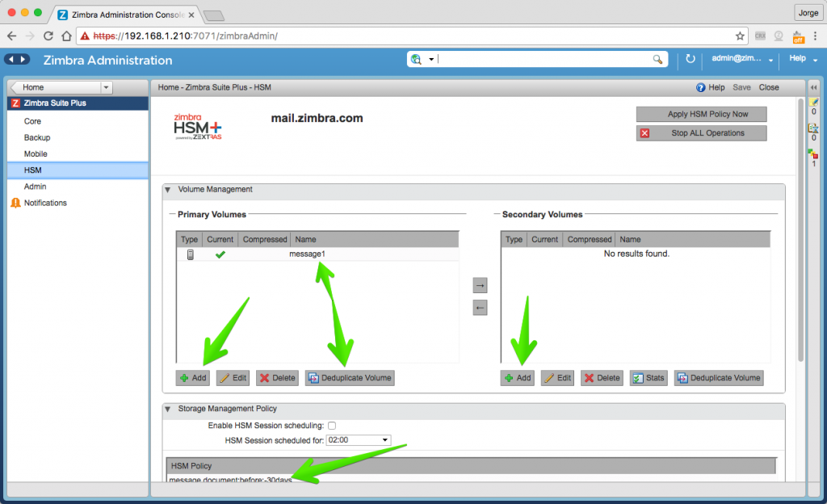Select the HSM sidebar item

point(78,170)
